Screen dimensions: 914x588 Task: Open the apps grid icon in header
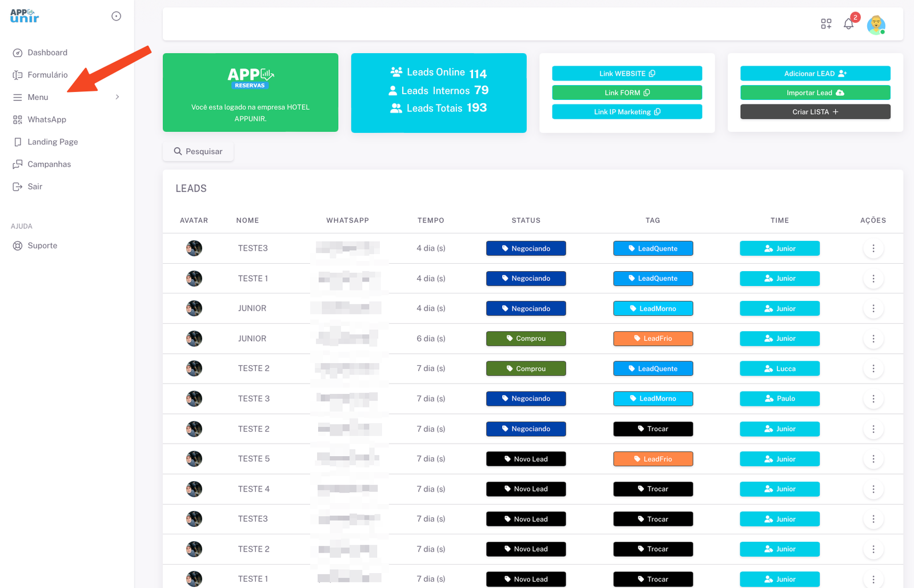[x=826, y=24]
